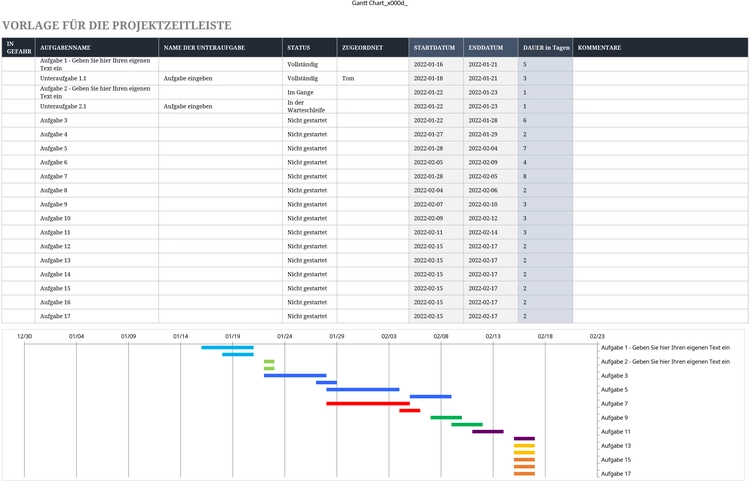This screenshot has width=750, height=483.
Task: Click the Gantt Chart_x000d_ page label
Action: point(379,3)
